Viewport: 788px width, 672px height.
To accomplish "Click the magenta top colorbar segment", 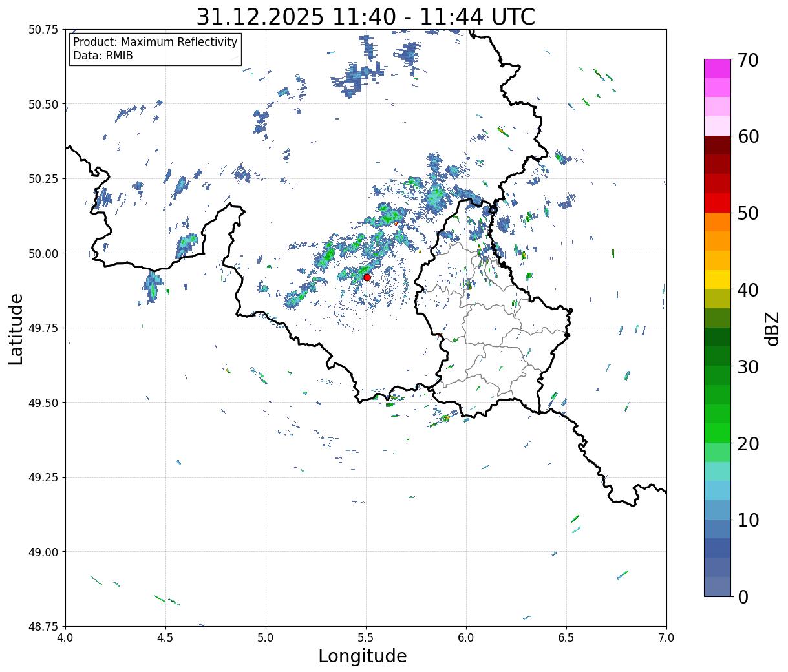I will 718,68.
